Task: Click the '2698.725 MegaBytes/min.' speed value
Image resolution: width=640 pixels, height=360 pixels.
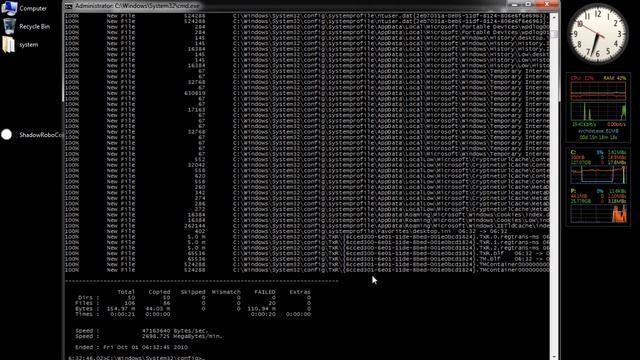Action: pyautogui.click(x=182, y=336)
